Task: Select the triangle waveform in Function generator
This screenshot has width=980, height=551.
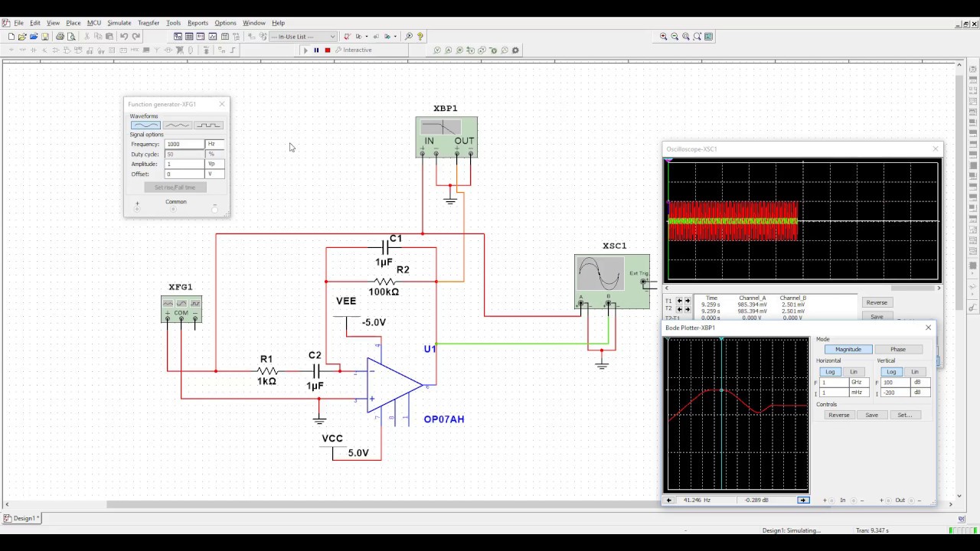Action: [x=177, y=126]
